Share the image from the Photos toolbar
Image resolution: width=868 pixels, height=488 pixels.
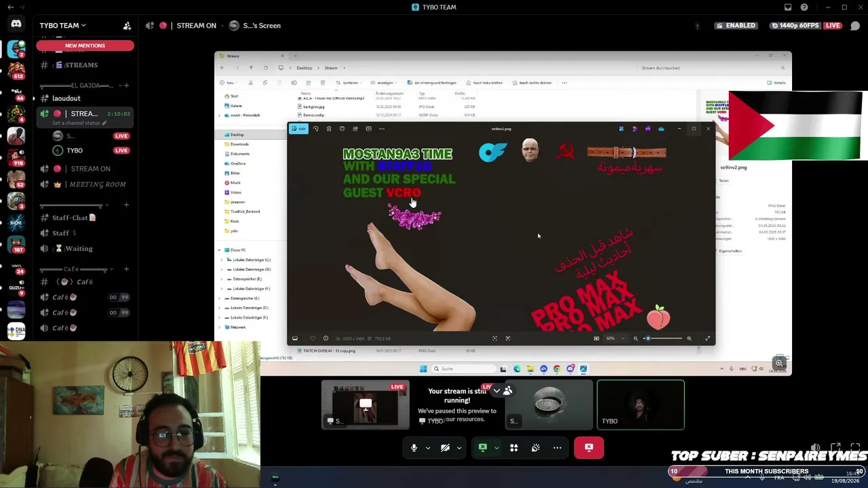355,129
